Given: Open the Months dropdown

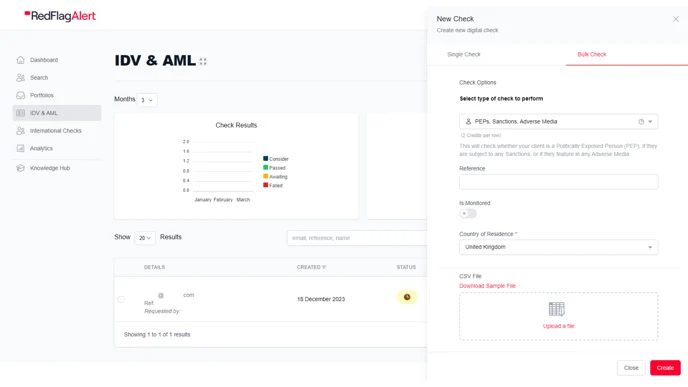Looking at the screenshot, I should (x=147, y=100).
